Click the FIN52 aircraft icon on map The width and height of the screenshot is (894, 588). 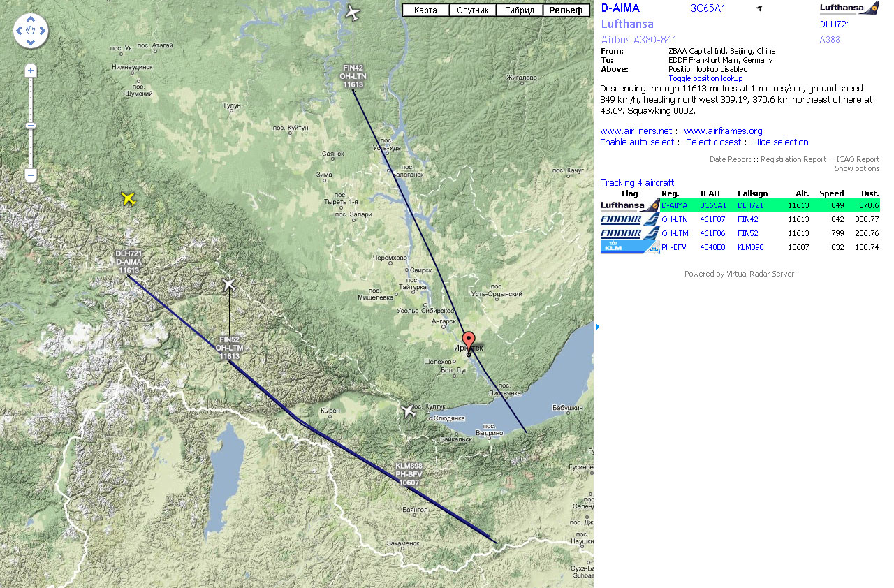click(x=229, y=284)
